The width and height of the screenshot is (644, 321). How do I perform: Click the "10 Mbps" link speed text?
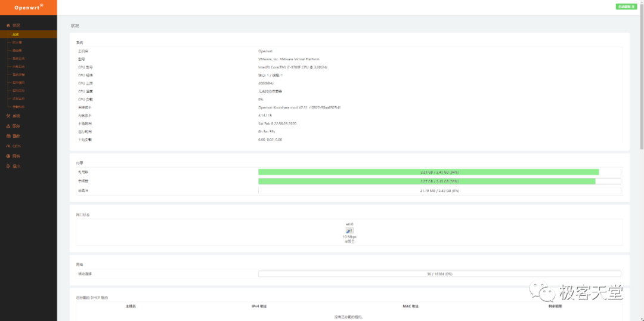349,237
